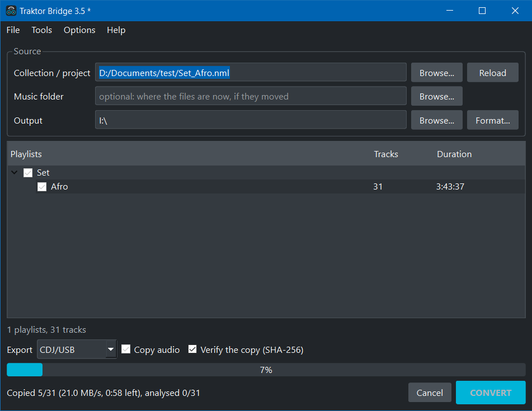The image size is (532, 411).
Task: Reload the collection file
Action: point(493,73)
